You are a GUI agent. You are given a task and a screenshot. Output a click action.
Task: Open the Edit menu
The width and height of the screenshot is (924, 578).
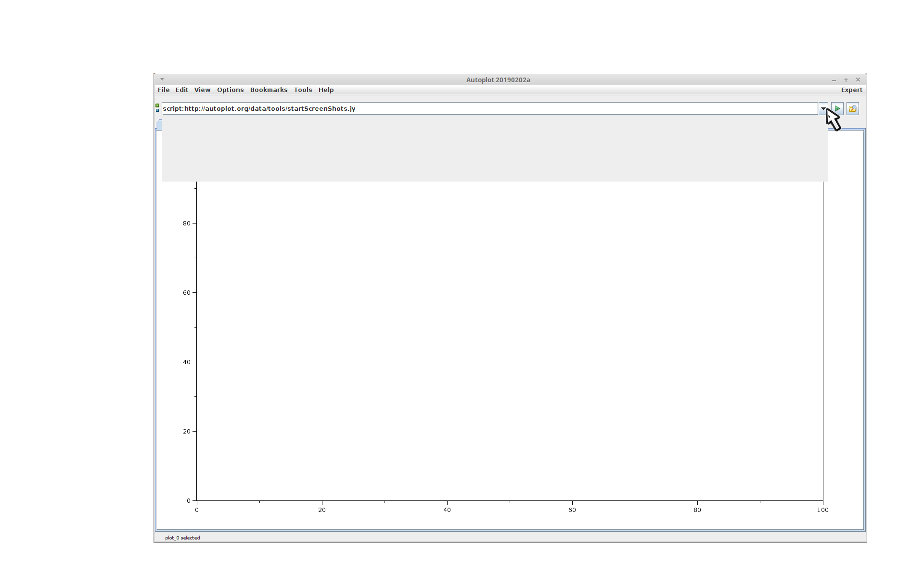(182, 90)
